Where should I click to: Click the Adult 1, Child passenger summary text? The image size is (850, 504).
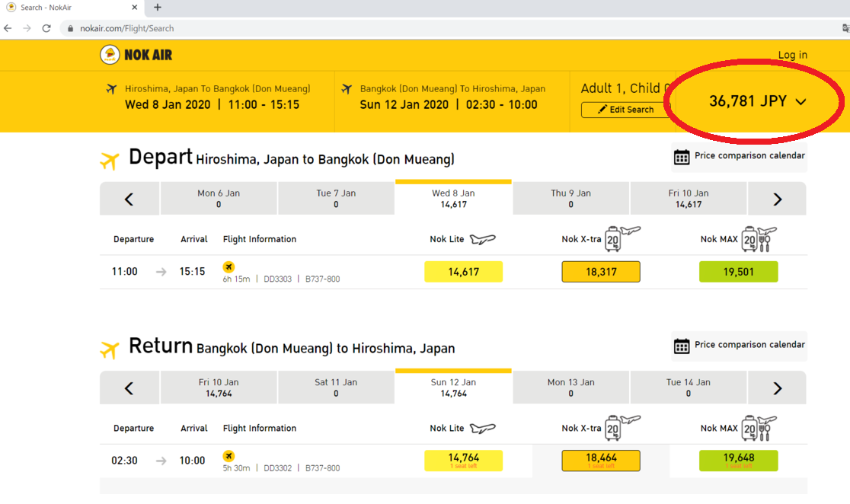tap(626, 88)
